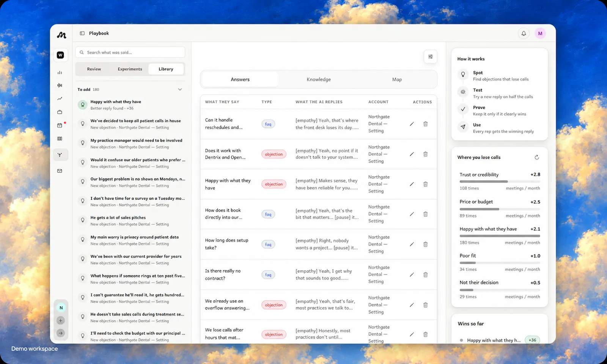Switch to the N workspace avatar
This screenshot has height=364, width=607.
[x=61, y=308]
